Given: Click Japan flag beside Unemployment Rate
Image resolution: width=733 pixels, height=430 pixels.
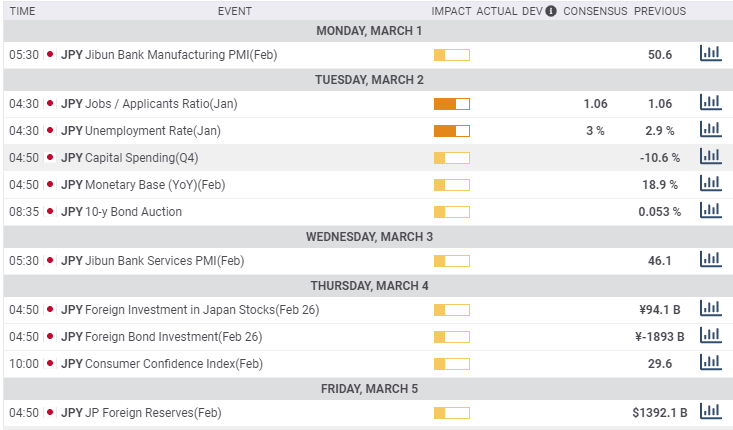Looking at the screenshot, I should tap(50, 130).
